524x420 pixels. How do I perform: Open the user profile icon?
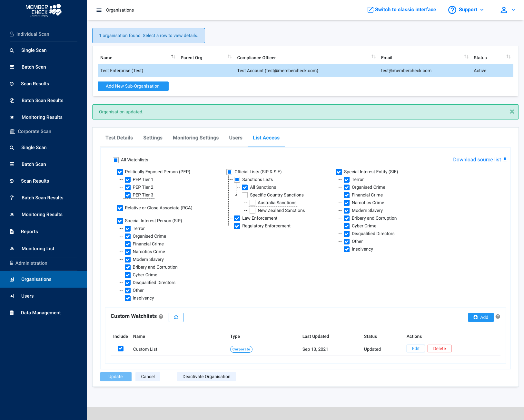coord(504,10)
